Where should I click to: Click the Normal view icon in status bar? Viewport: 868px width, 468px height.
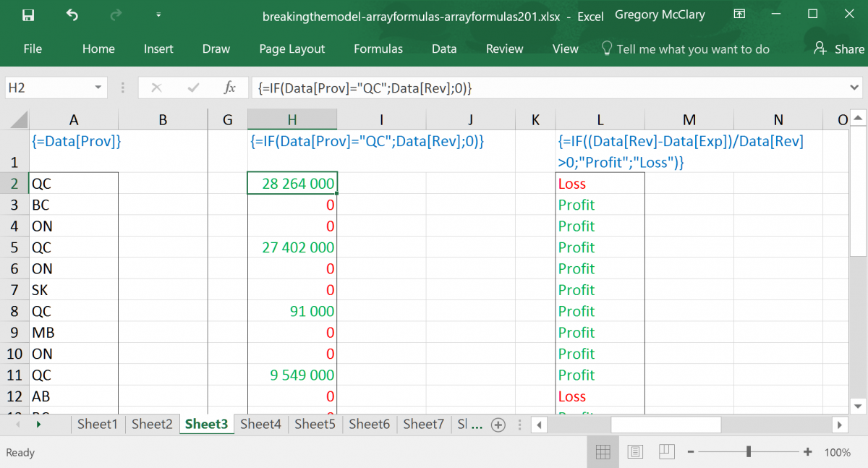[603, 451]
